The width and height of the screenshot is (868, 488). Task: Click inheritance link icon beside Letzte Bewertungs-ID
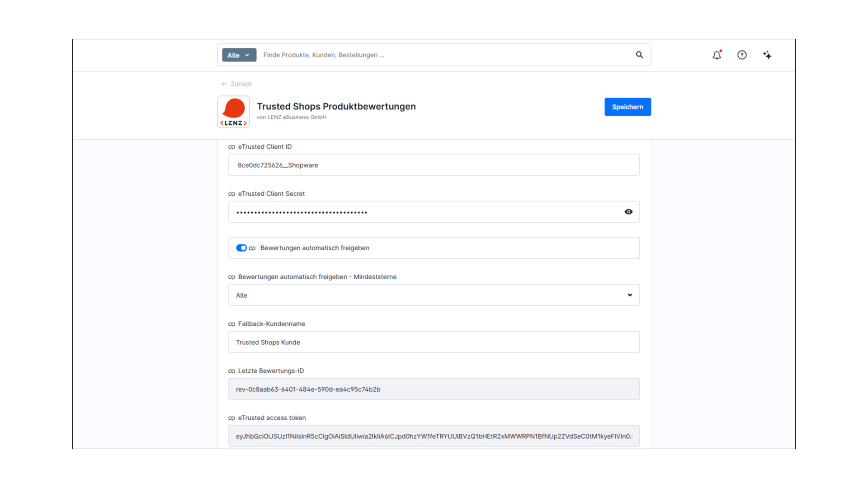232,371
